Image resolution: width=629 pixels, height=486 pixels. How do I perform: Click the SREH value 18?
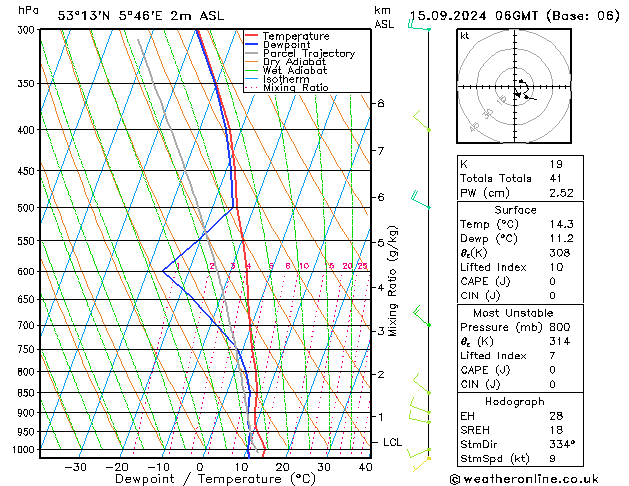pyautogui.click(x=556, y=430)
